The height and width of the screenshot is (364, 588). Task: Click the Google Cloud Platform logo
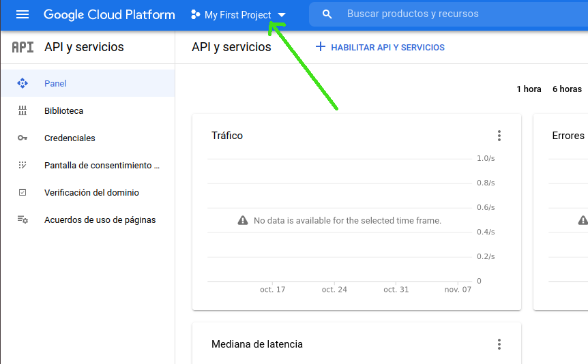click(x=109, y=14)
